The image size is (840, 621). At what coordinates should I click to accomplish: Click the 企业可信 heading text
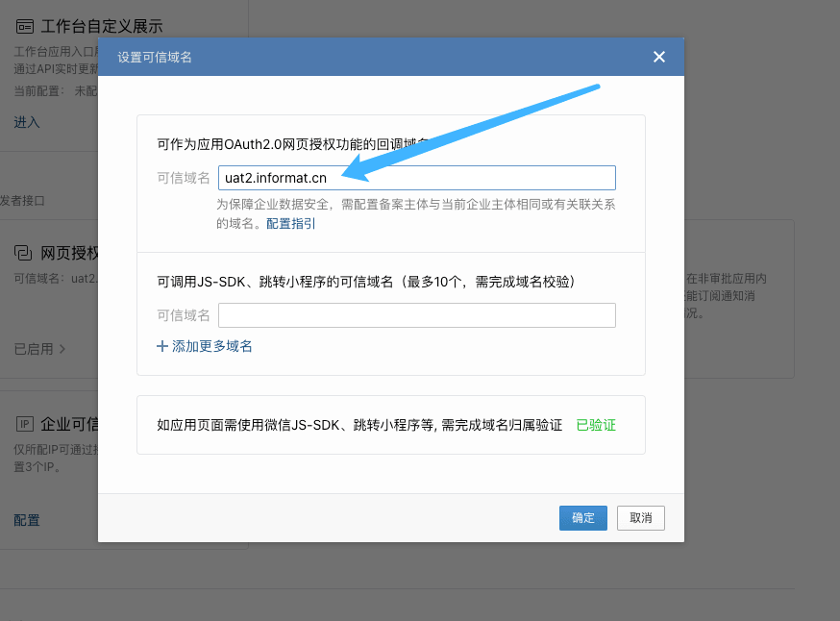click(x=69, y=424)
